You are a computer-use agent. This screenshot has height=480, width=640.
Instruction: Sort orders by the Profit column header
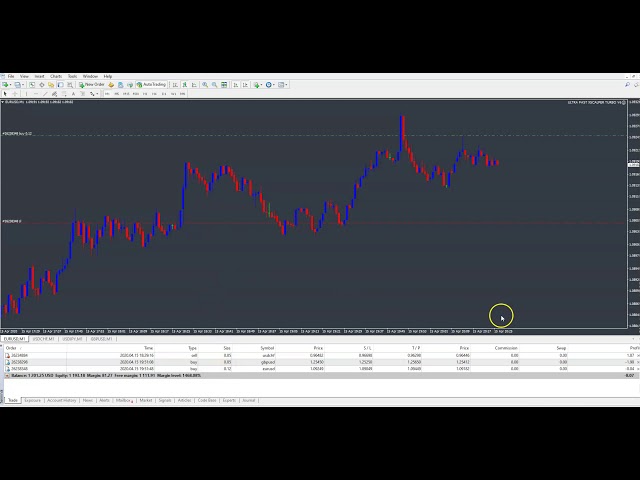[x=630, y=348]
